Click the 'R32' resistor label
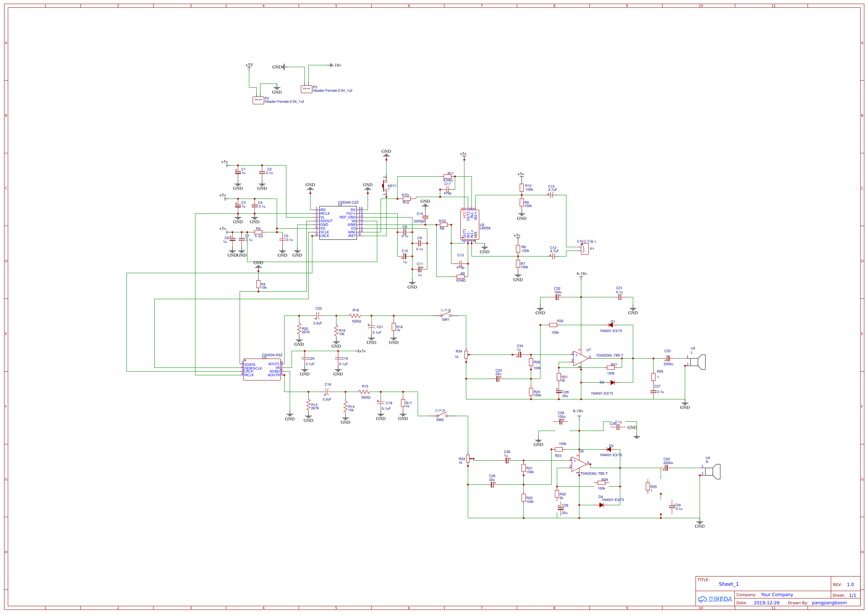Viewport: 868px width, 614px height. (x=560, y=321)
